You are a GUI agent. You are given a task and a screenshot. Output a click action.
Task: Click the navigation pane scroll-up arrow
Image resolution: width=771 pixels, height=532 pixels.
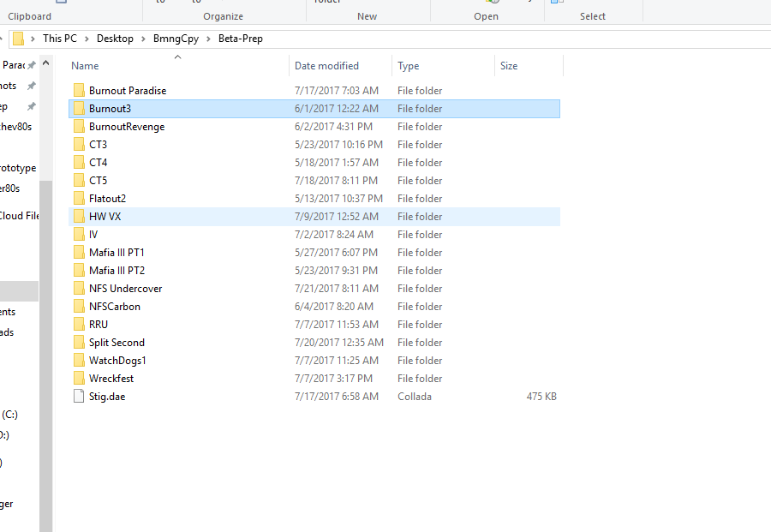pyautogui.click(x=45, y=63)
